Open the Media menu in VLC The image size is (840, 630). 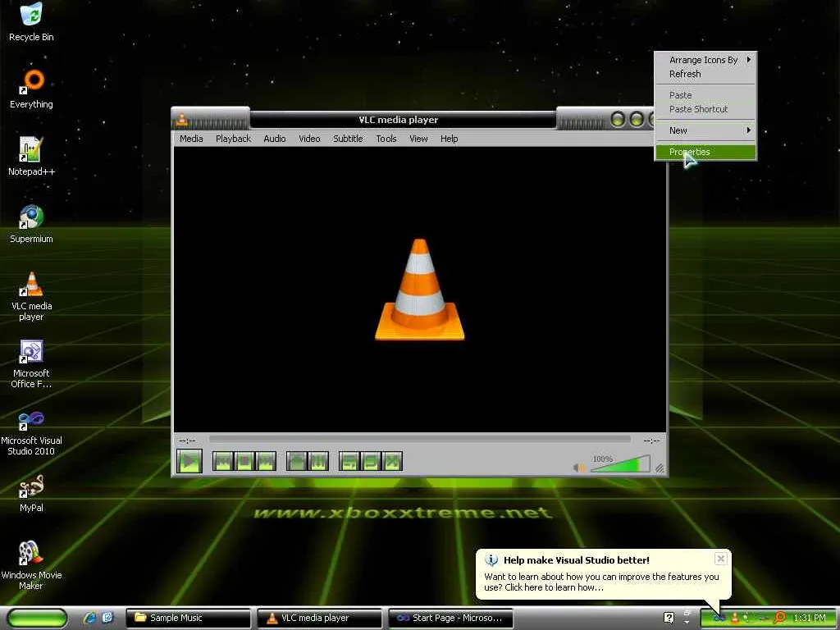191,139
